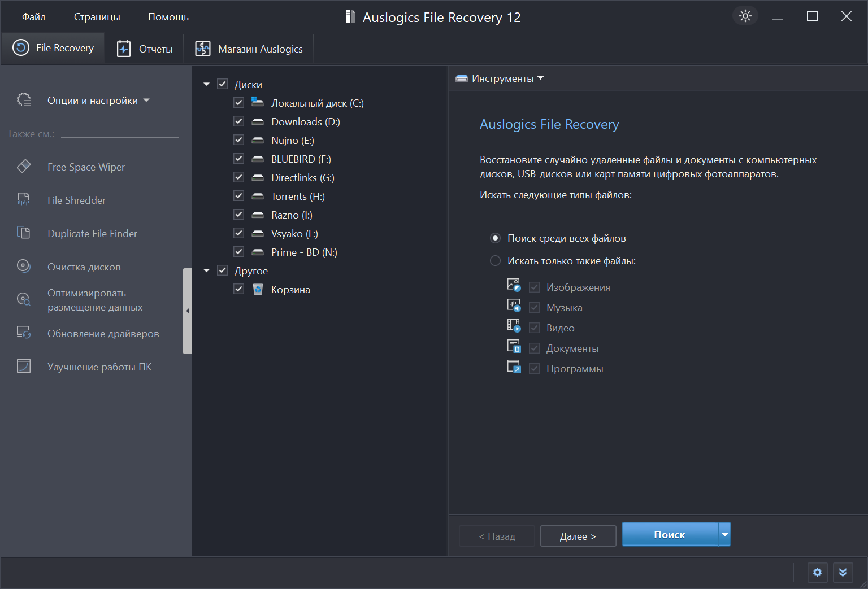Image resolution: width=868 pixels, height=589 pixels.
Task: Select 'Искать только такие файлы' radio button
Action: (496, 261)
